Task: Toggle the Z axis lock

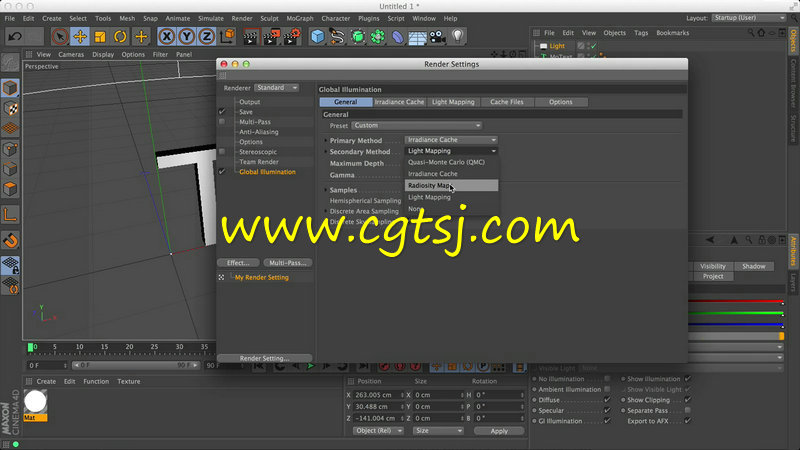Action: tap(206, 36)
